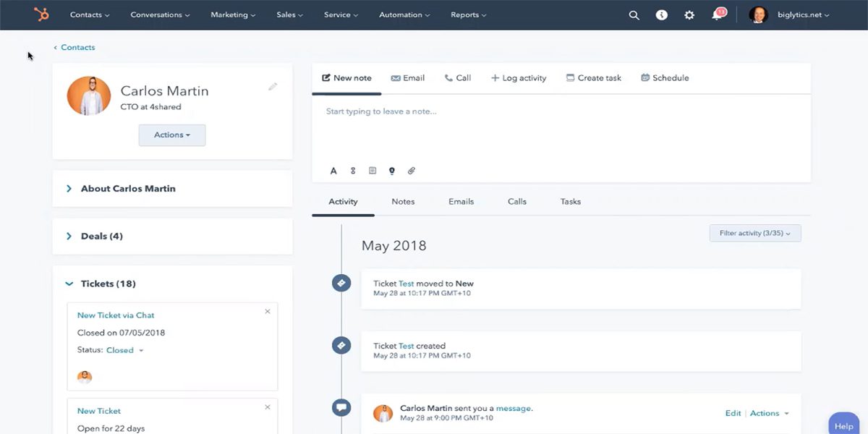This screenshot has width=868, height=434.
Task: Click the insert snippet icon in note editor
Action: [353, 170]
